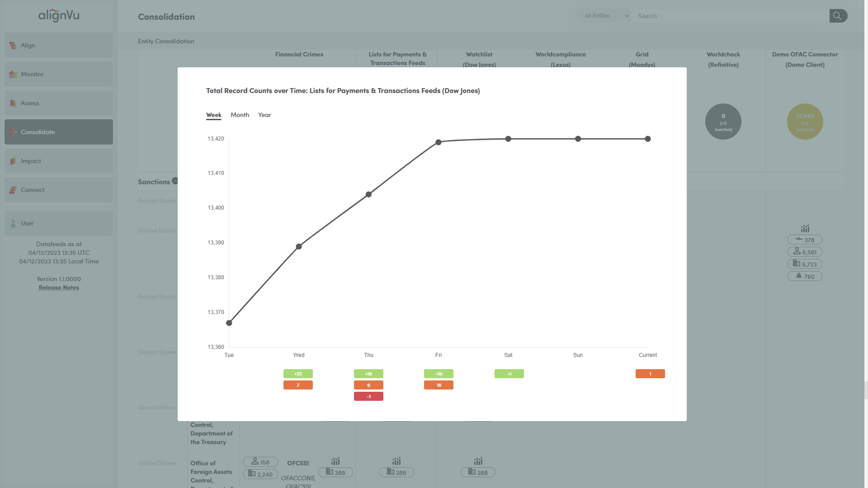Click the green +16 Thursday badge
This screenshot has height=488, width=868.
click(x=368, y=374)
